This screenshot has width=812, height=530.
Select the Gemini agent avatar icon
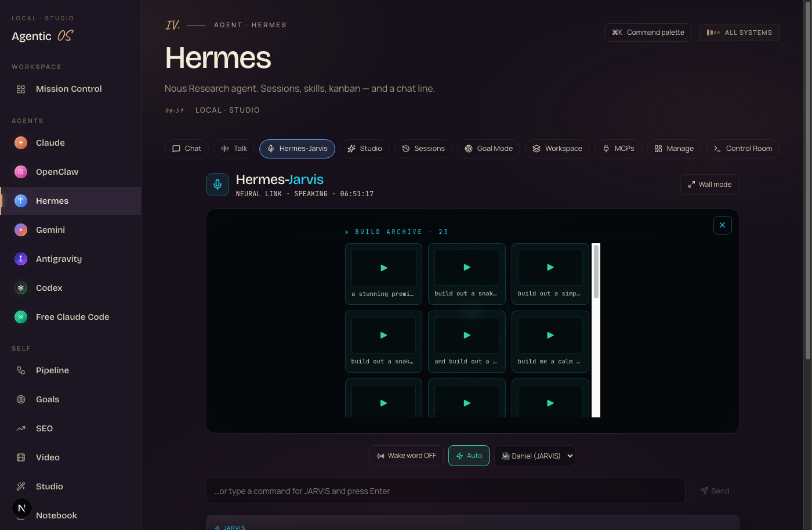(21, 230)
